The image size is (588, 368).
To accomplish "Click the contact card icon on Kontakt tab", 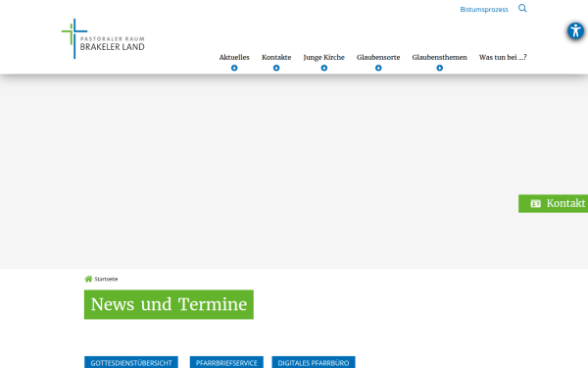I will (x=535, y=203).
